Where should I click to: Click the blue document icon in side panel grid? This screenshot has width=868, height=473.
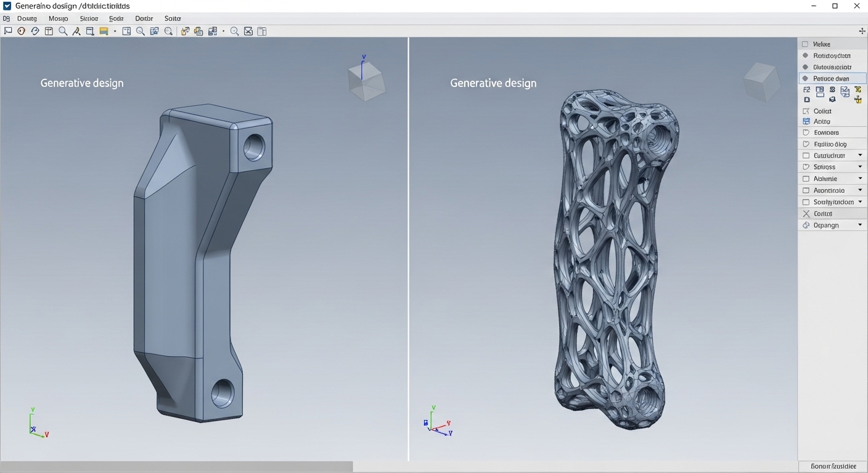point(845,91)
